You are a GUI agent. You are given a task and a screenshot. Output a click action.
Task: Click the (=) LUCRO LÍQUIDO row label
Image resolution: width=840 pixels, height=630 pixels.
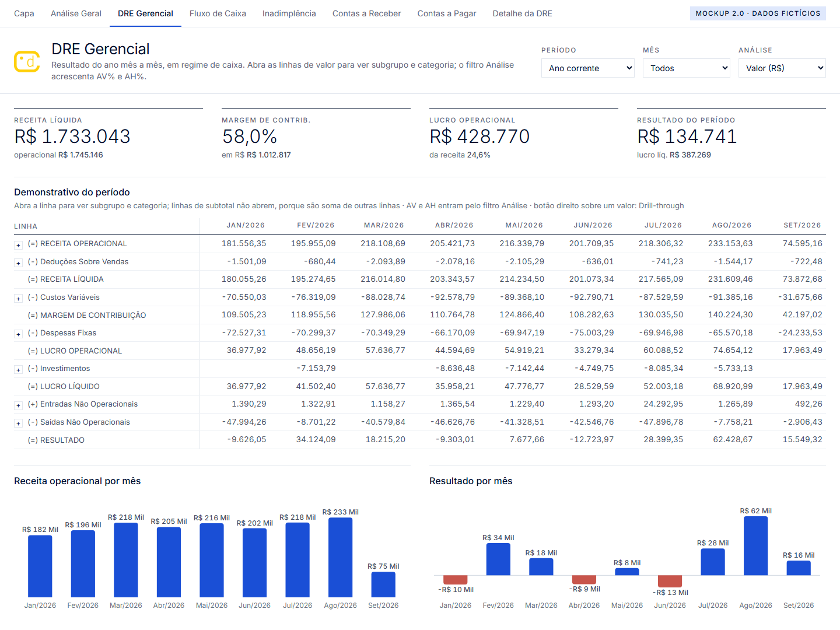[64, 387]
